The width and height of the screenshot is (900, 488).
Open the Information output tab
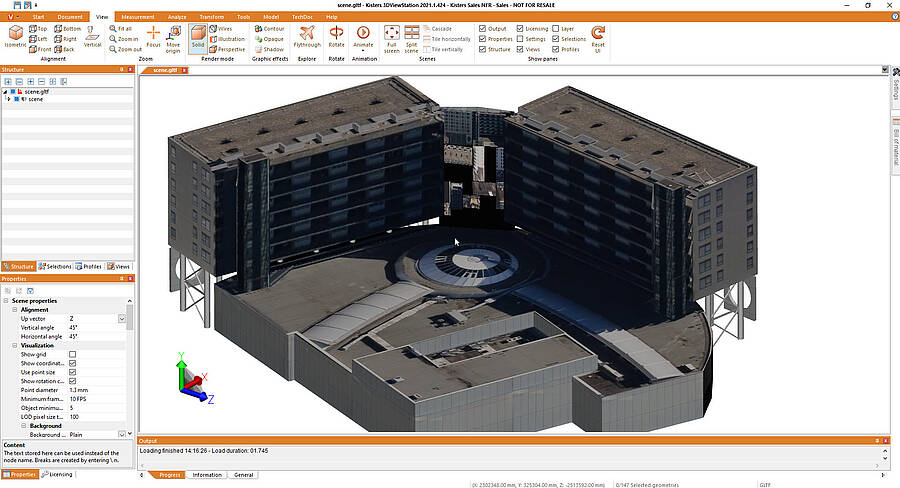(207, 475)
